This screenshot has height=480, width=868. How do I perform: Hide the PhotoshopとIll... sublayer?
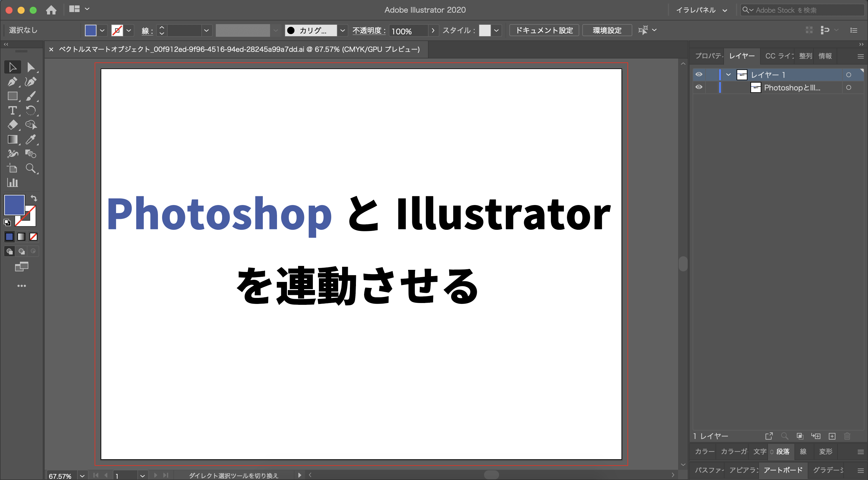tap(699, 87)
